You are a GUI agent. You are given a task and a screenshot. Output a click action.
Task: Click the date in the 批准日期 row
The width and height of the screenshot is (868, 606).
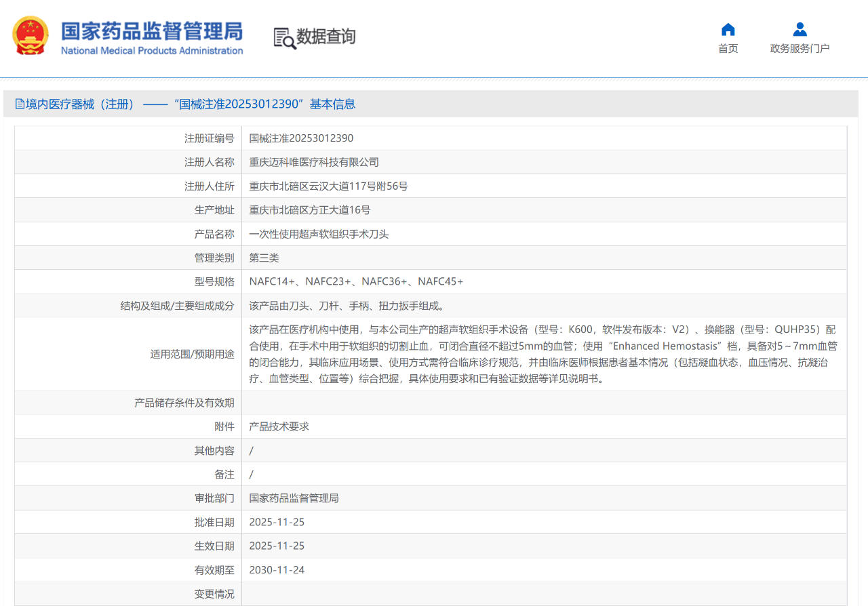pyautogui.click(x=277, y=522)
